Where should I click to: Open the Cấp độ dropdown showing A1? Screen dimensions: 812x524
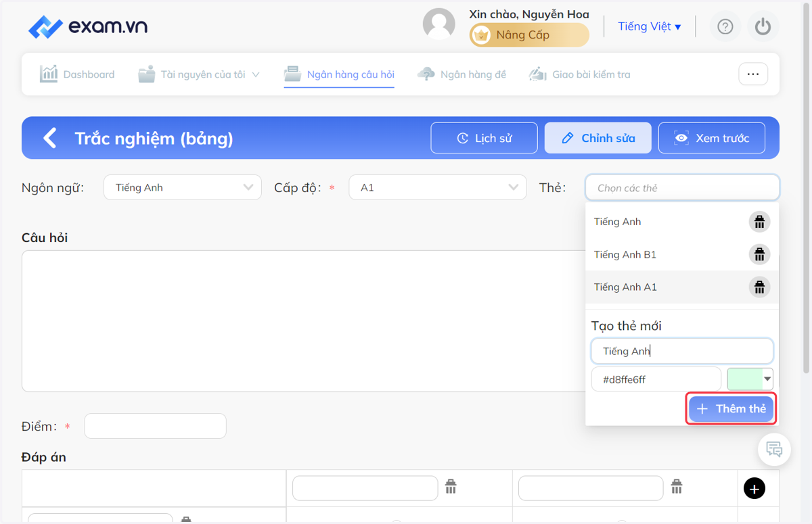(x=437, y=187)
